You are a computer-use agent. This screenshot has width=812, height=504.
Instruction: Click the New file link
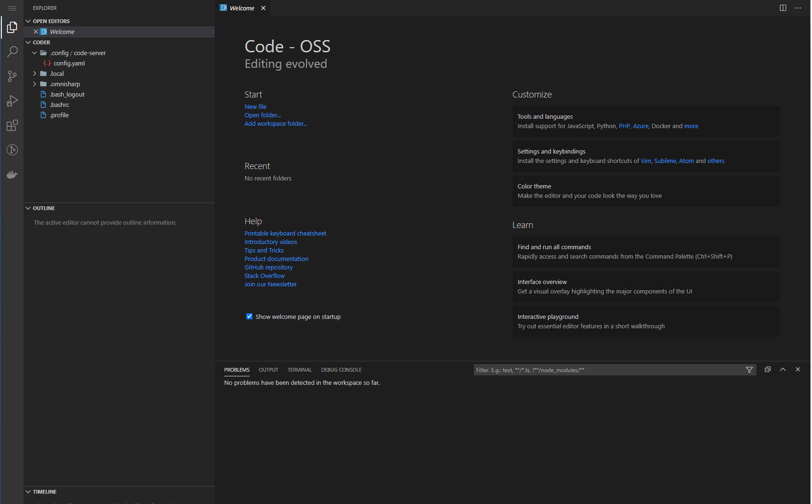click(255, 107)
